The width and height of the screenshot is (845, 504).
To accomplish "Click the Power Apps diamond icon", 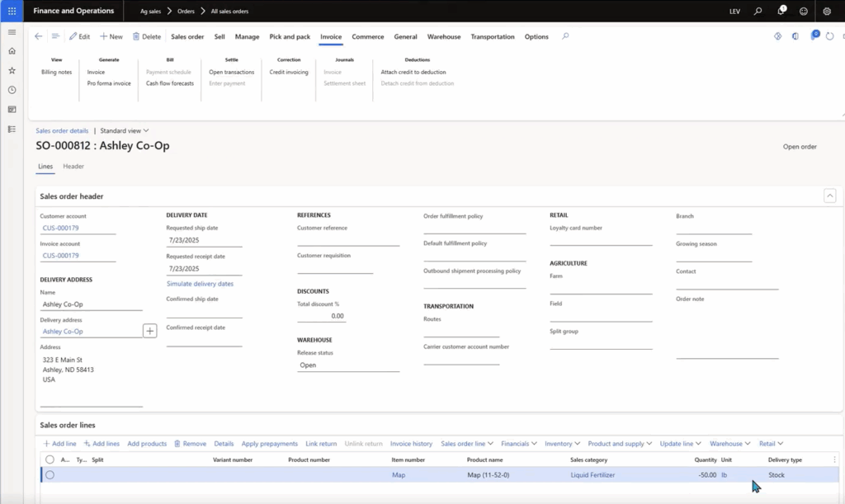I will [777, 36].
